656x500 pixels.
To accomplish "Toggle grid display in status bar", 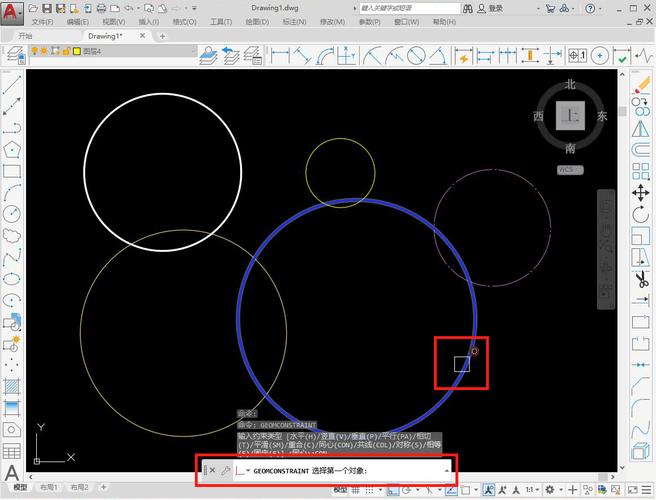I will [355, 489].
